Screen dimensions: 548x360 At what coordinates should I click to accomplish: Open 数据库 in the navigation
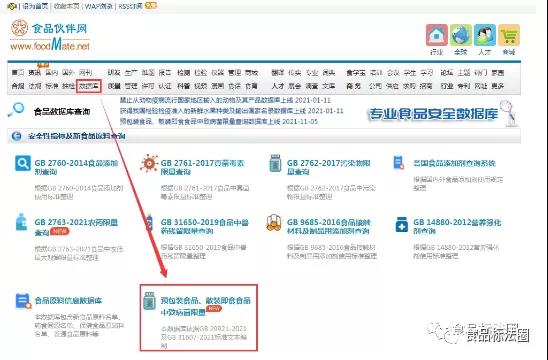pyautogui.click(x=89, y=86)
